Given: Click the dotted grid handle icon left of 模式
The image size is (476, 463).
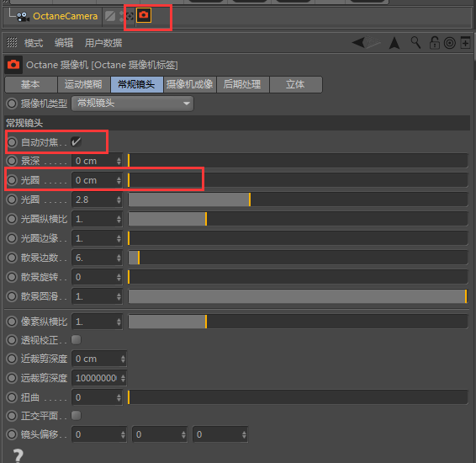Looking at the screenshot, I should pyautogui.click(x=12, y=42).
